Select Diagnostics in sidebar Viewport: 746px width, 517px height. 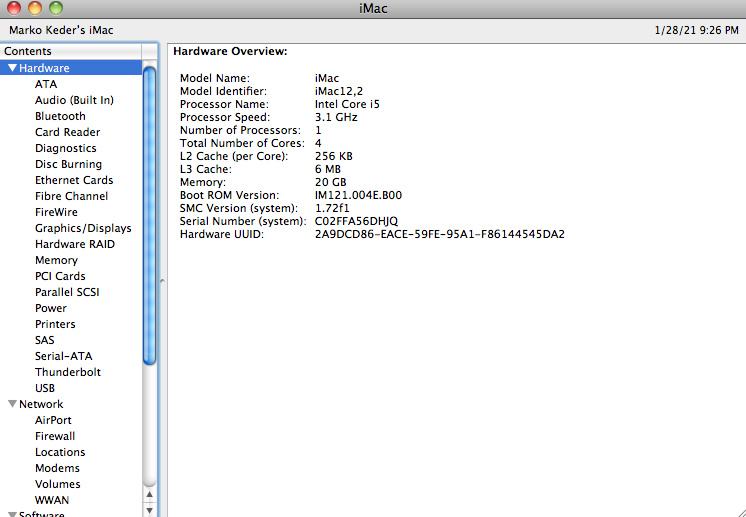tap(66, 148)
